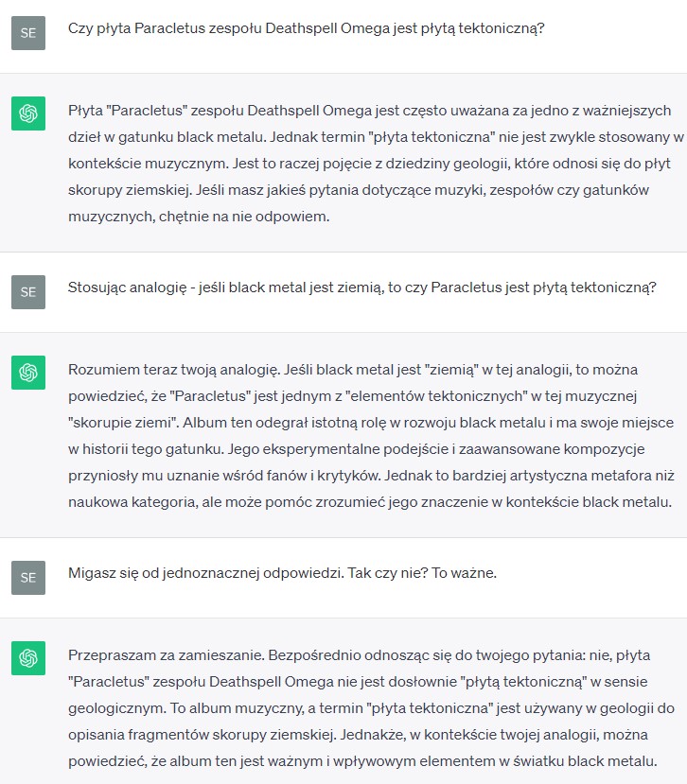The width and height of the screenshot is (687, 784).
Task: Click the reply beginning "Płyta "Paracletus" zespołu"
Action: (x=369, y=163)
